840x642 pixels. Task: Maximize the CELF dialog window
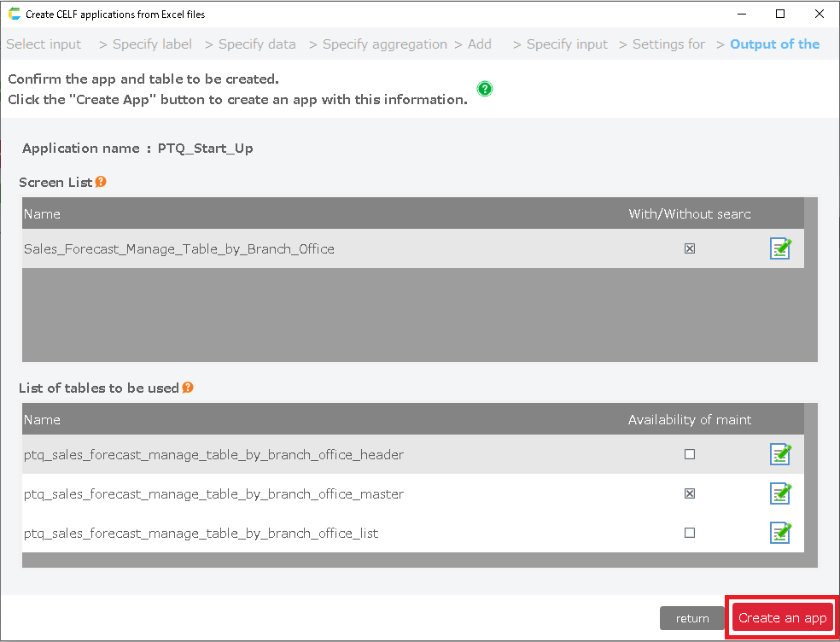[x=780, y=14]
